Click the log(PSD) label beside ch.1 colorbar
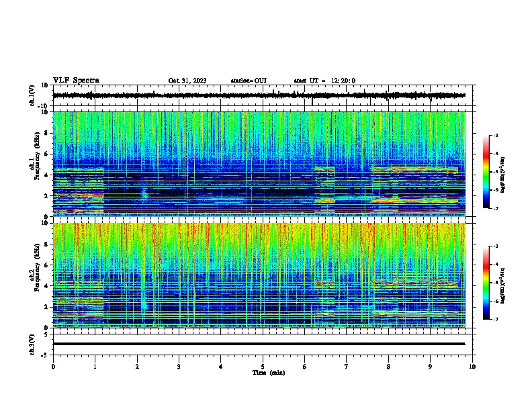 click(x=503, y=175)
